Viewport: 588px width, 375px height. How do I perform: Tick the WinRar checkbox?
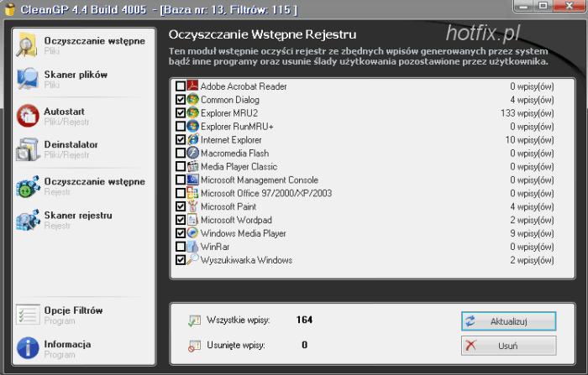pos(181,247)
